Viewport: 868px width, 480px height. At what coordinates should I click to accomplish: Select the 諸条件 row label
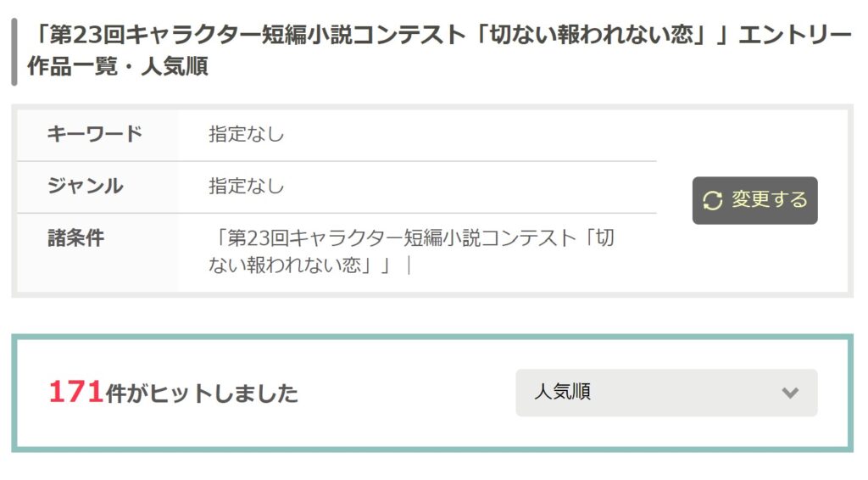(x=75, y=238)
